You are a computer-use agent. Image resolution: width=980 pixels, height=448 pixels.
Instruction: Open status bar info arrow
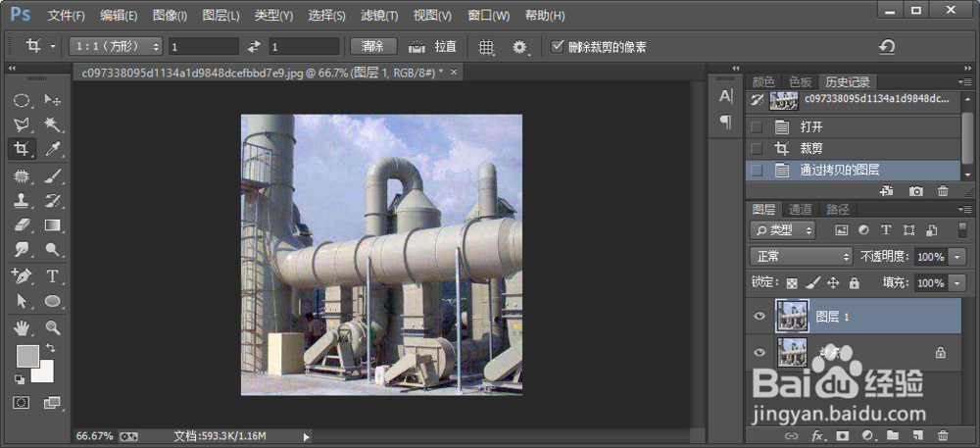coord(306,436)
